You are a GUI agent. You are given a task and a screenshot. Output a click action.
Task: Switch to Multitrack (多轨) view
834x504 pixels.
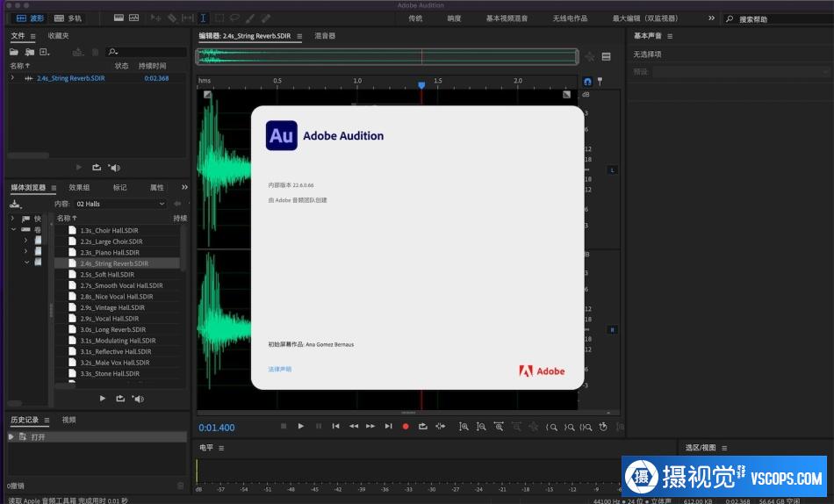pyautogui.click(x=68, y=18)
